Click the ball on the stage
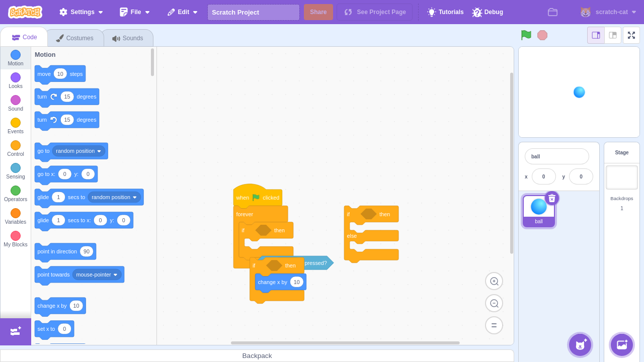 tap(579, 92)
